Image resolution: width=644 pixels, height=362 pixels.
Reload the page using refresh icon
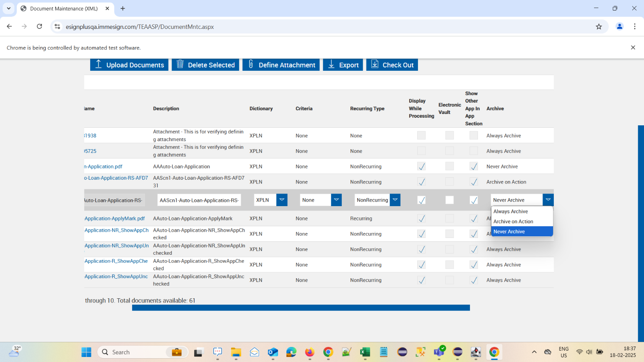39,27
